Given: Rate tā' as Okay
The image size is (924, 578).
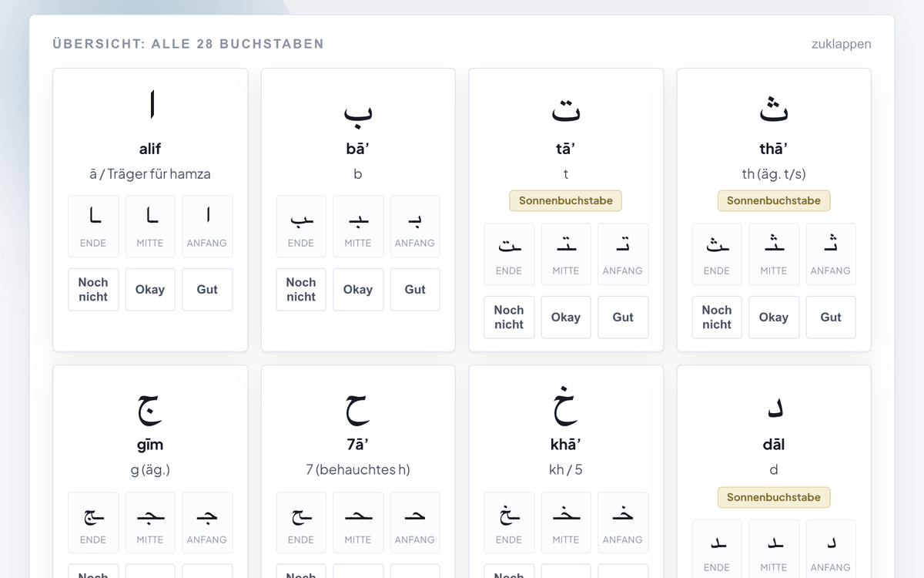Looking at the screenshot, I should tap(566, 318).
